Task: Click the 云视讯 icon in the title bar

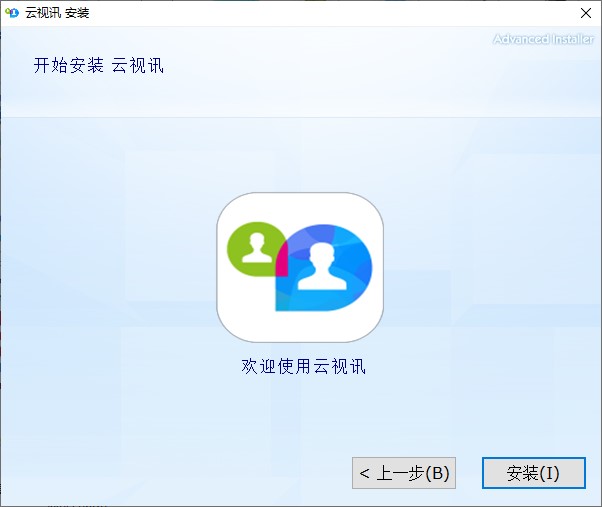Action: click(x=12, y=13)
